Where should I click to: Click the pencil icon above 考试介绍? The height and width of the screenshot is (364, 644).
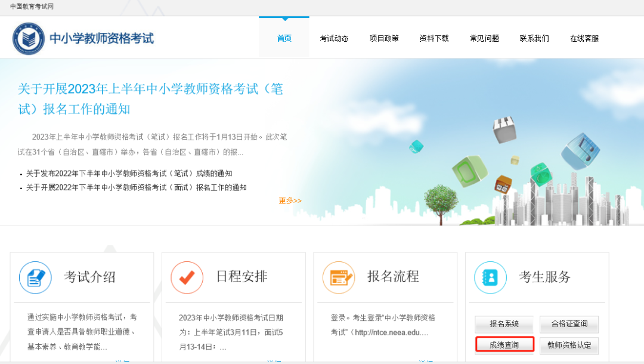click(35, 277)
